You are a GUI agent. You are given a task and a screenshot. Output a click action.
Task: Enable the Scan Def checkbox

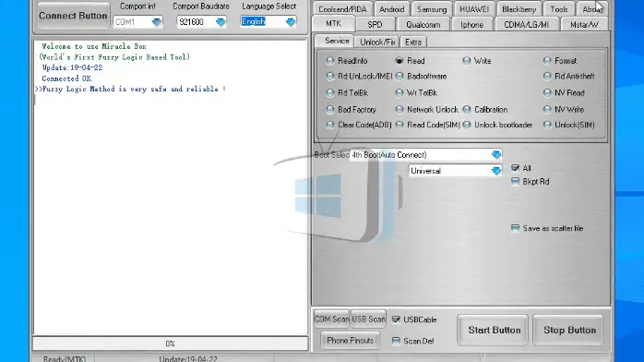[396, 341]
